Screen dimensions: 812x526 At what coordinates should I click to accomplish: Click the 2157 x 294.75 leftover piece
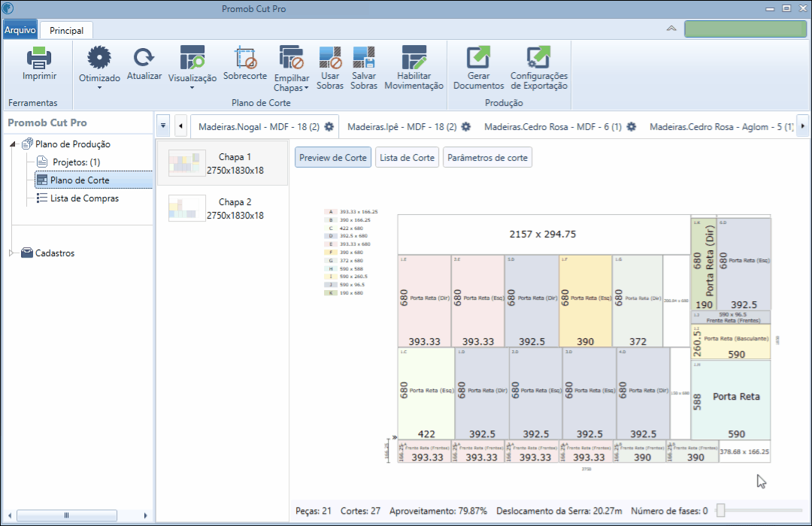pyautogui.click(x=544, y=234)
